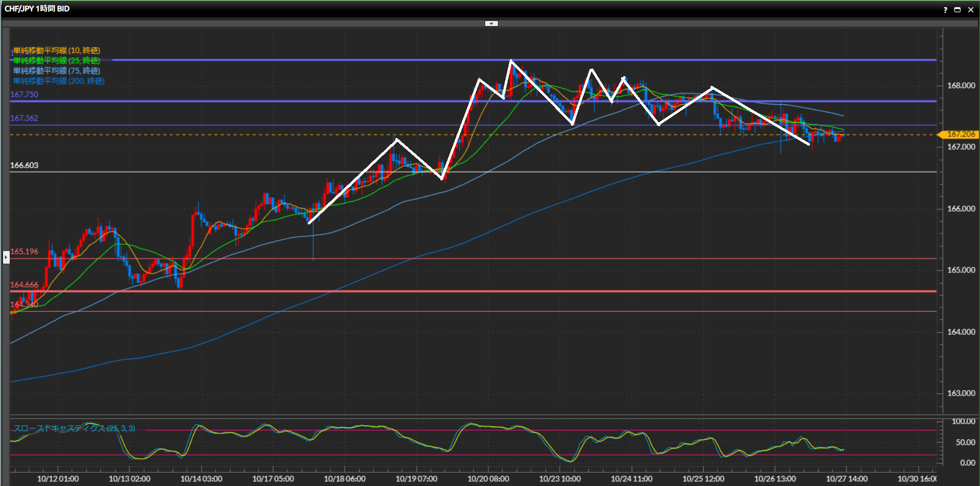Select the 166.603 horizontal line label
980x486 pixels.
tap(24, 165)
